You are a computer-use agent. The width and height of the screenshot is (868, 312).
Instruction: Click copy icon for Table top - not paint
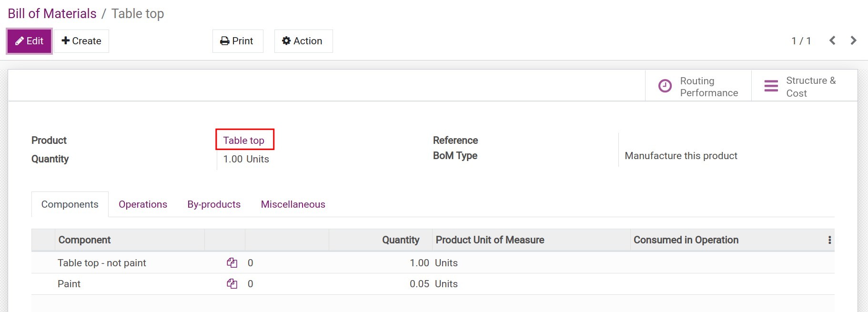232,263
